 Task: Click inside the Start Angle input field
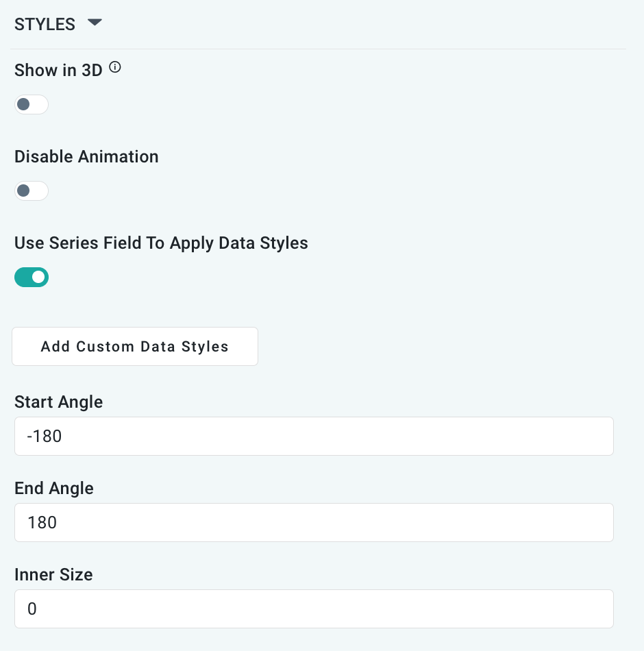coord(314,436)
